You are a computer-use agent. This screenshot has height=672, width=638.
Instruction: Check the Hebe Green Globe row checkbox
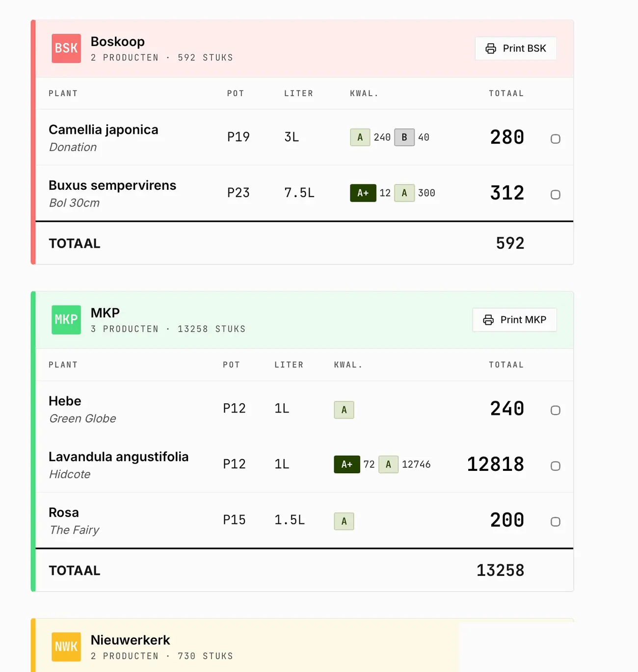click(556, 410)
